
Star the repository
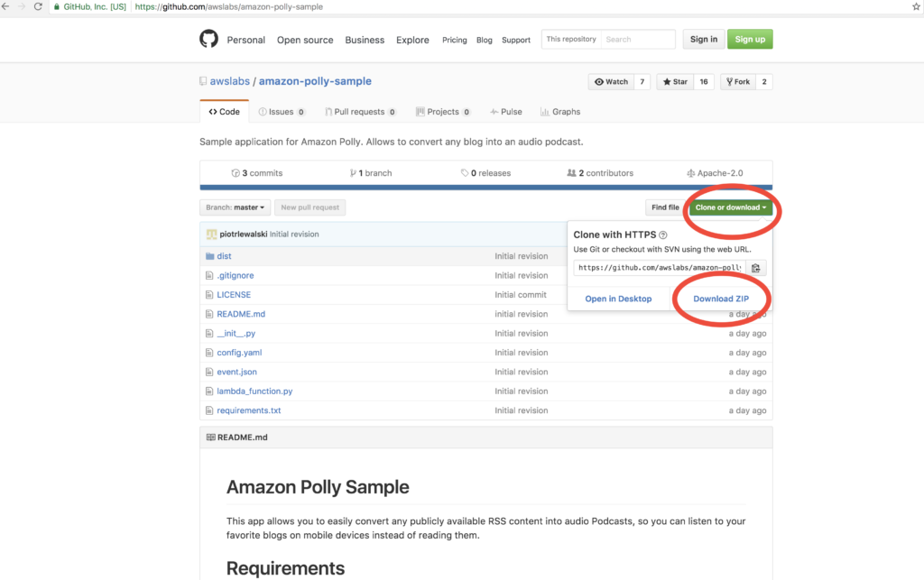[x=675, y=82]
